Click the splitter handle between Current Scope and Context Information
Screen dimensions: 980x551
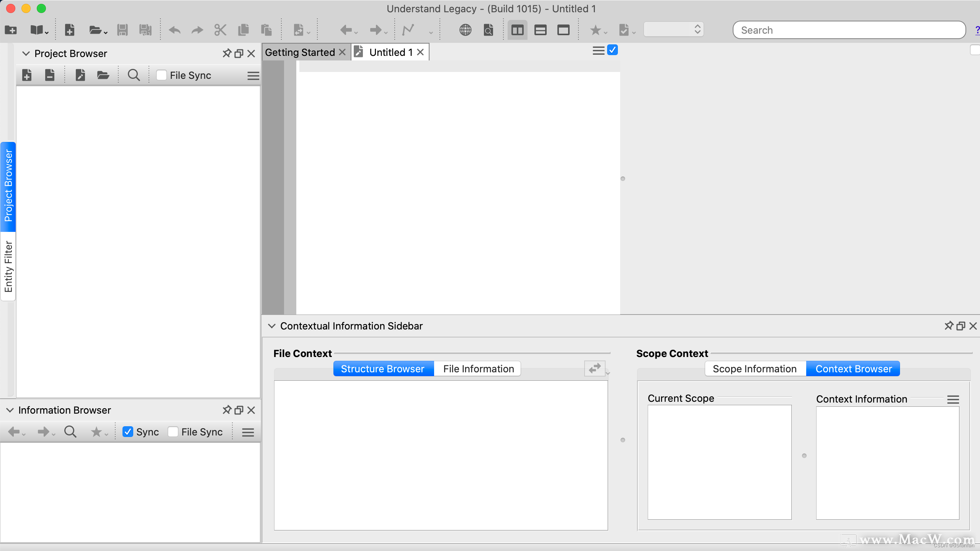804,455
